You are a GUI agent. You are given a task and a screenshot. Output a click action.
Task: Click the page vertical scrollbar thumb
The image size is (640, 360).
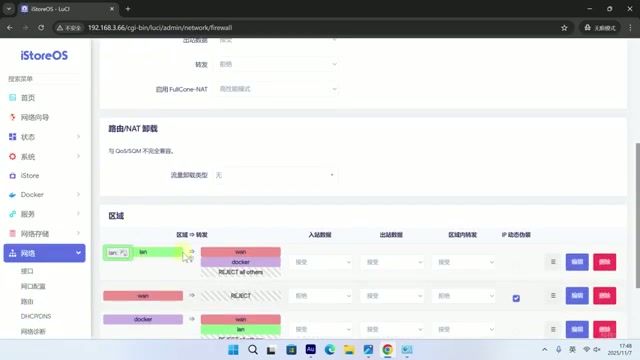pos(637,216)
